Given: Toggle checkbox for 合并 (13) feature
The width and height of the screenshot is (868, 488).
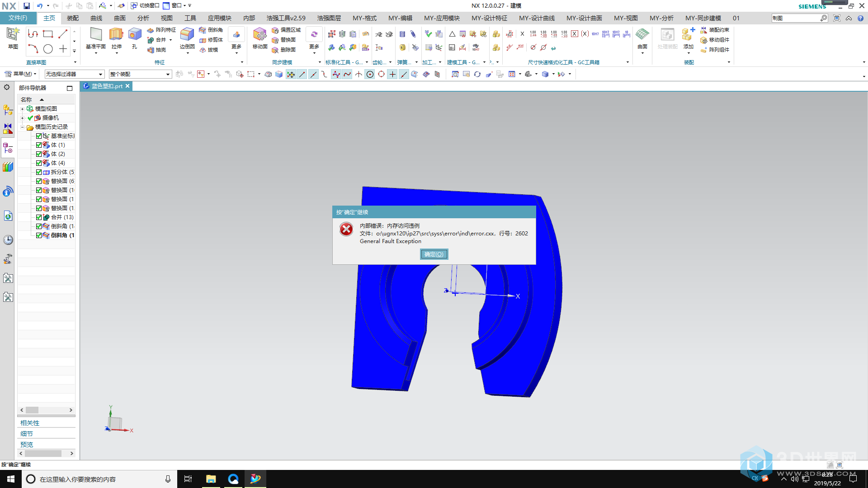Looking at the screenshot, I should (39, 217).
